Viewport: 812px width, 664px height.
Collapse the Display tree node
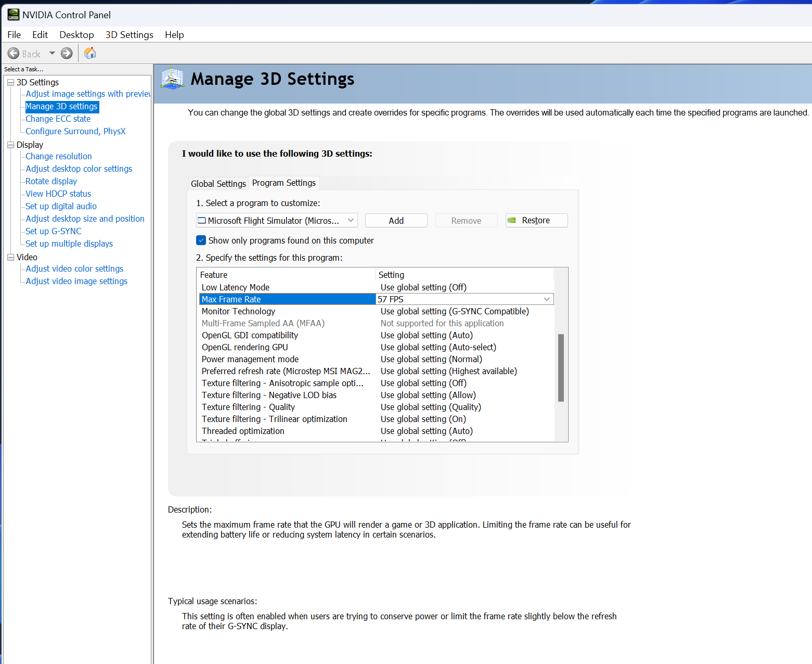point(10,145)
